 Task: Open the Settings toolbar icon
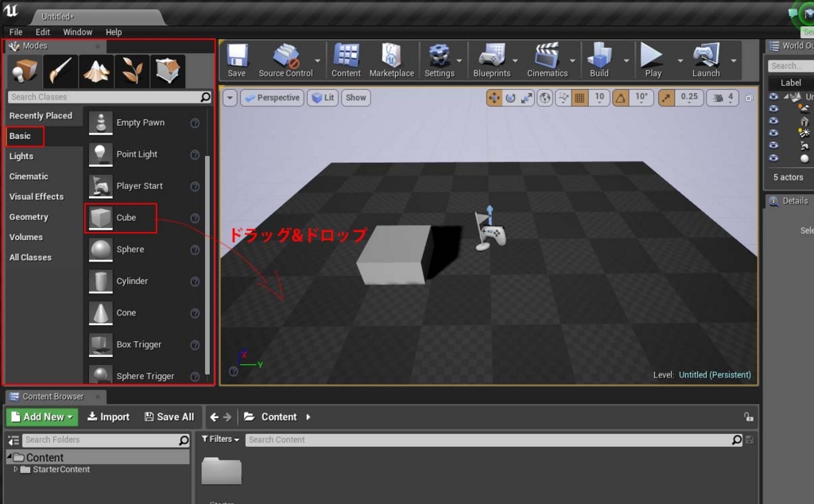point(439,60)
